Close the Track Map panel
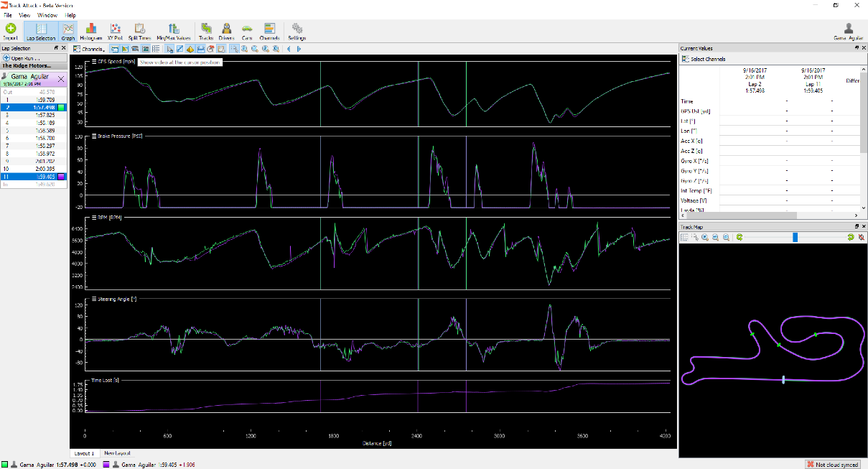This screenshot has width=868, height=469. [x=864, y=227]
